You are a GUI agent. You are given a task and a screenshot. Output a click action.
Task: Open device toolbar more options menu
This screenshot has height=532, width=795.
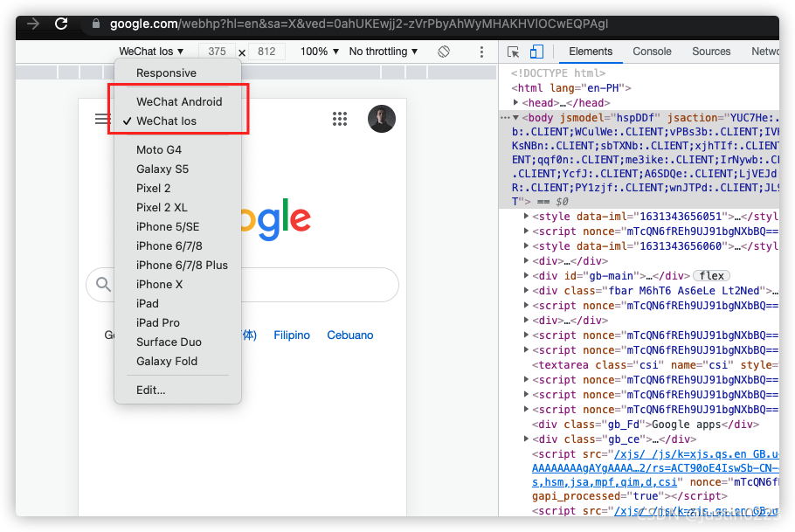(x=481, y=52)
